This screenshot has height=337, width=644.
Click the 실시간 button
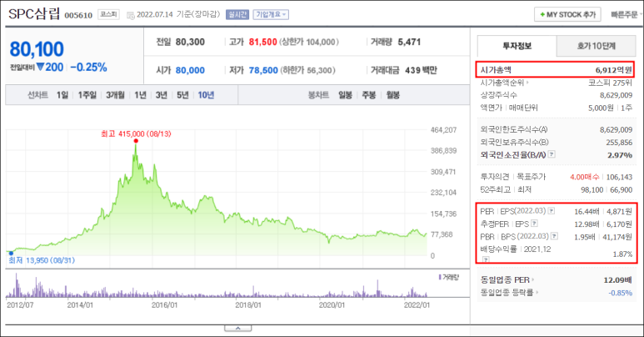click(237, 14)
